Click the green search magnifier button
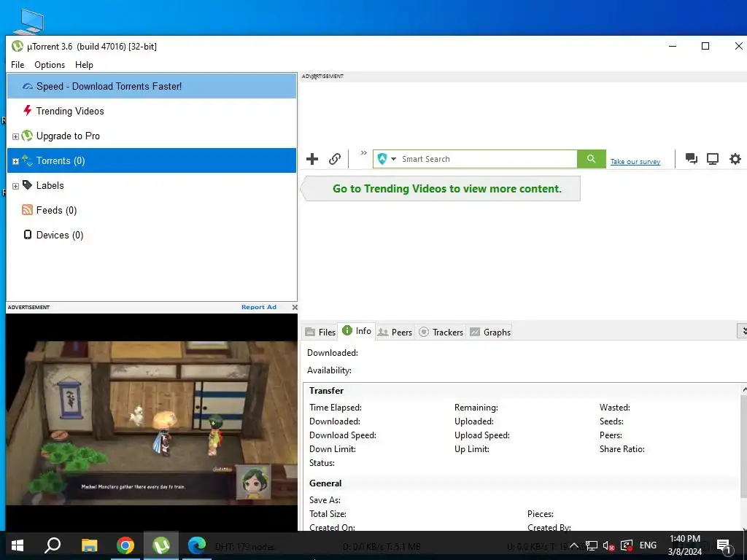Image resolution: width=747 pixels, height=560 pixels. click(x=591, y=159)
